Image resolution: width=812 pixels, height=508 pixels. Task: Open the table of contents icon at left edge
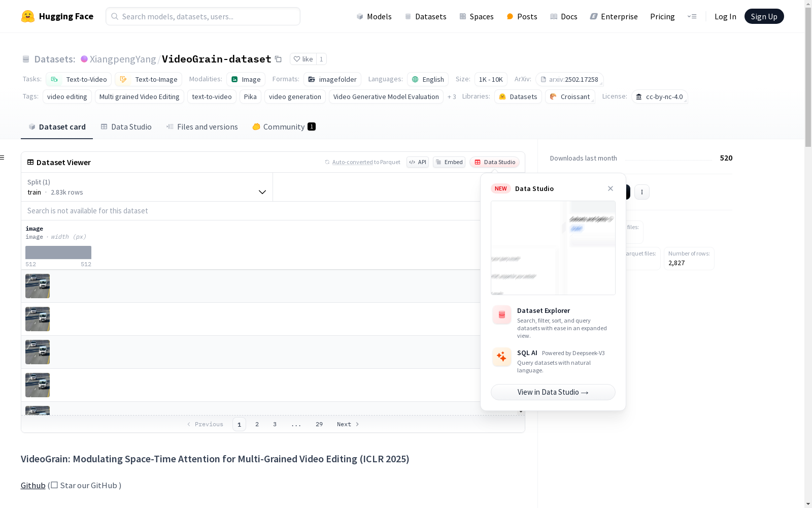(3, 157)
